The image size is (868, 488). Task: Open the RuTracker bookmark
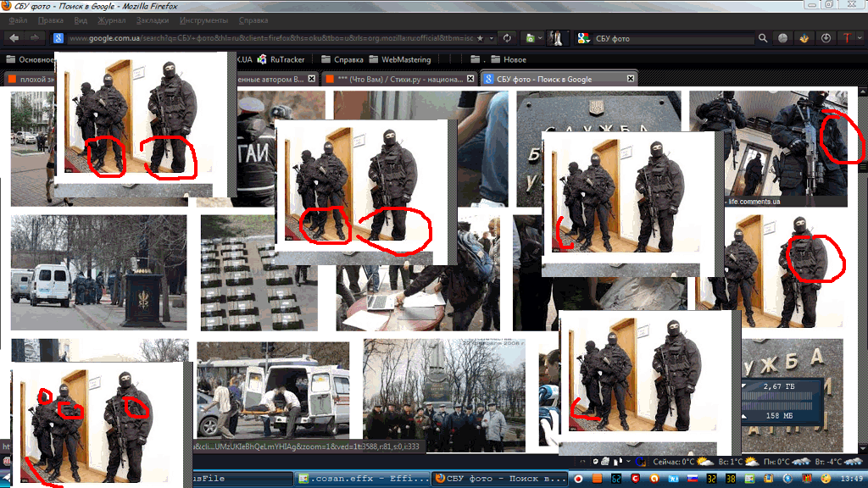[281, 59]
